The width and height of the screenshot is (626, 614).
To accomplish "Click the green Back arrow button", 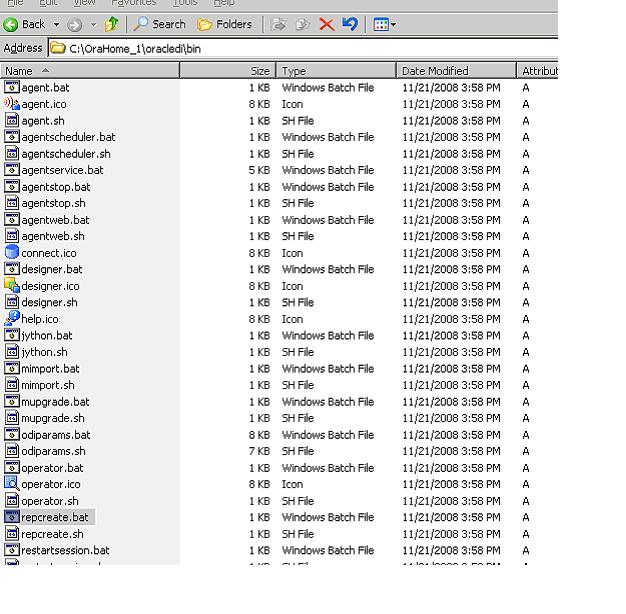I will click(11, 25).
